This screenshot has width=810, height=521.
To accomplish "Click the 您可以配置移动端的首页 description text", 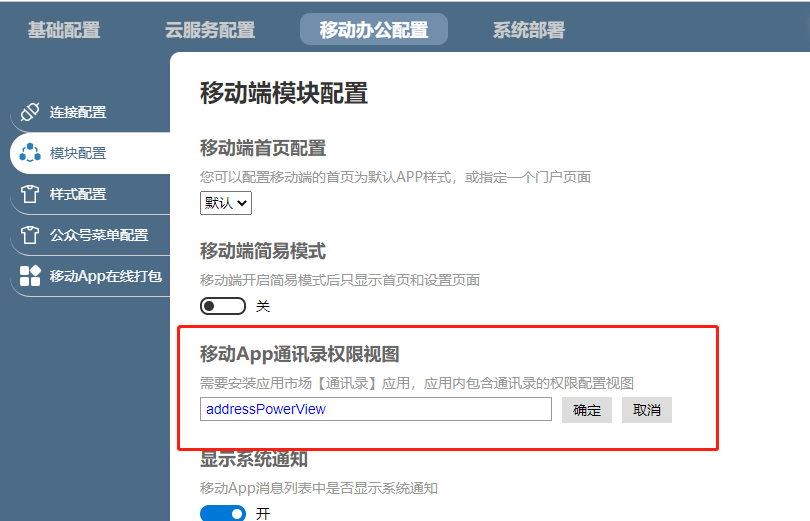I will 395,177.
